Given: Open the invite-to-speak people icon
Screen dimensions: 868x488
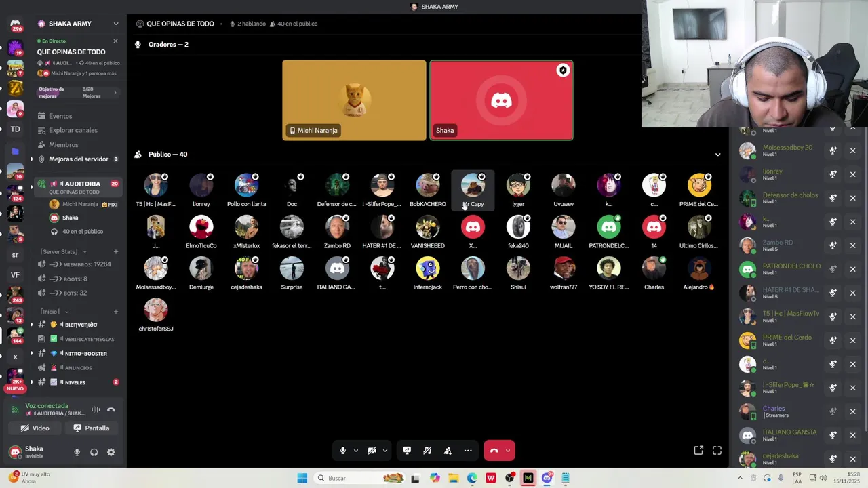Looking at the screenshot, I should coord(448,451).
